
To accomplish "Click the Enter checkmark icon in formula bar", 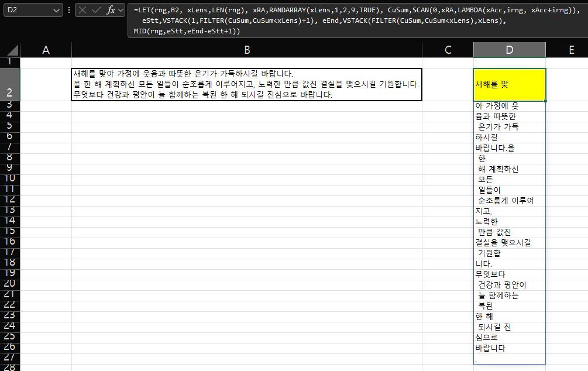I will (97, 10).
